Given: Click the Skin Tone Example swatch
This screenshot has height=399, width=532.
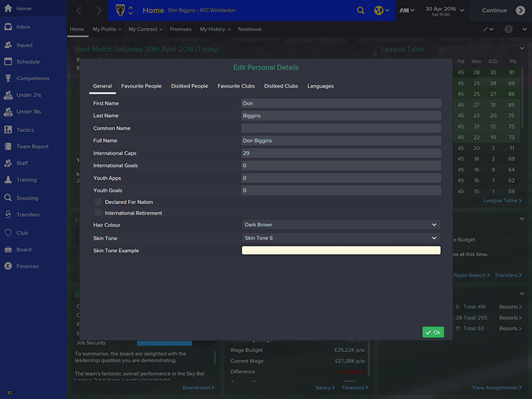Looking at the screenshot, I should (x=341, y=251).
